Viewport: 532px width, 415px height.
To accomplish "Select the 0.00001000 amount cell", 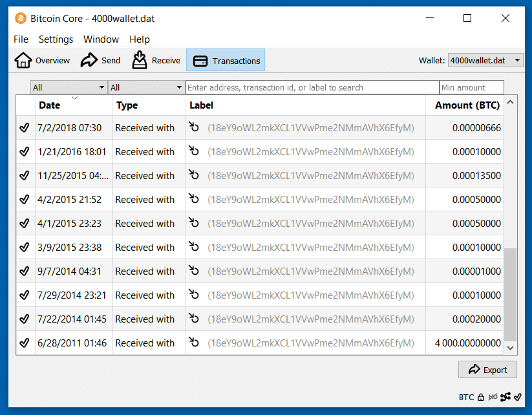I will [465, 271].
